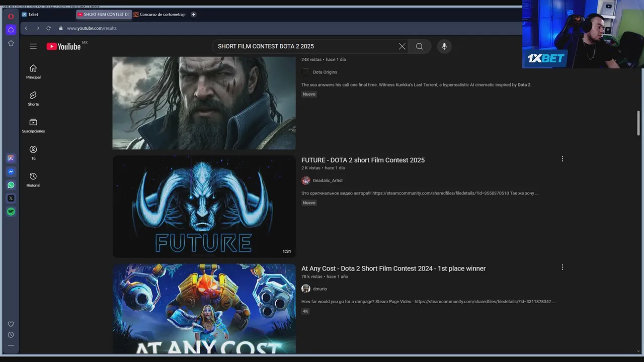Open Suscripciones in YouTube sidebar
This screenshot has width=644, height=362.
coord(33,126)
